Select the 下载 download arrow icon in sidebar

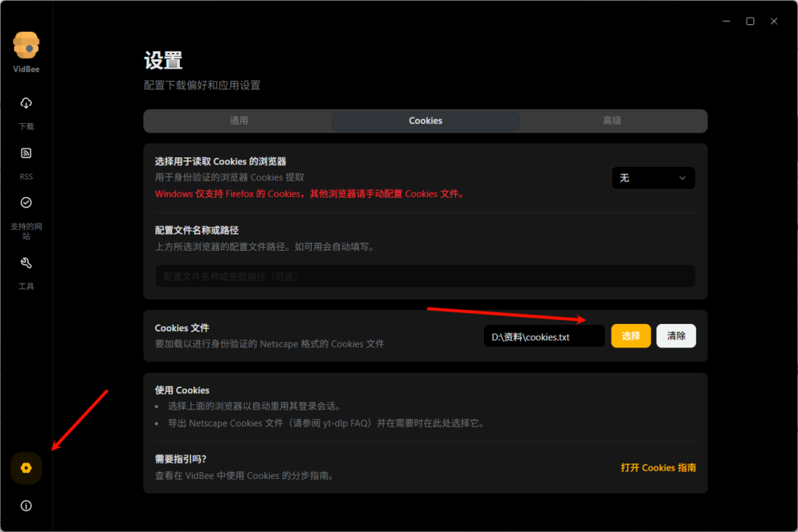coord(26,103)
